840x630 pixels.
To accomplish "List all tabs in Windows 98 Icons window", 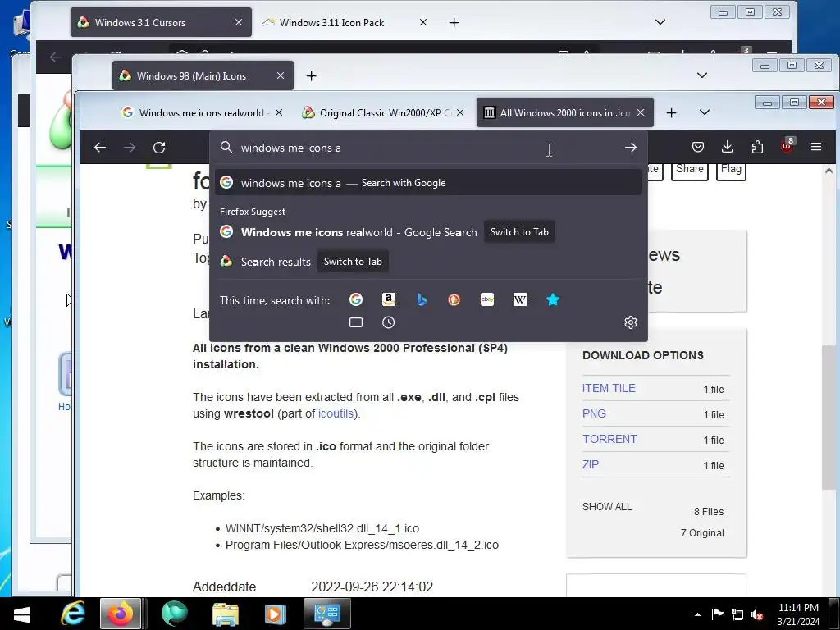I will 702,75.
